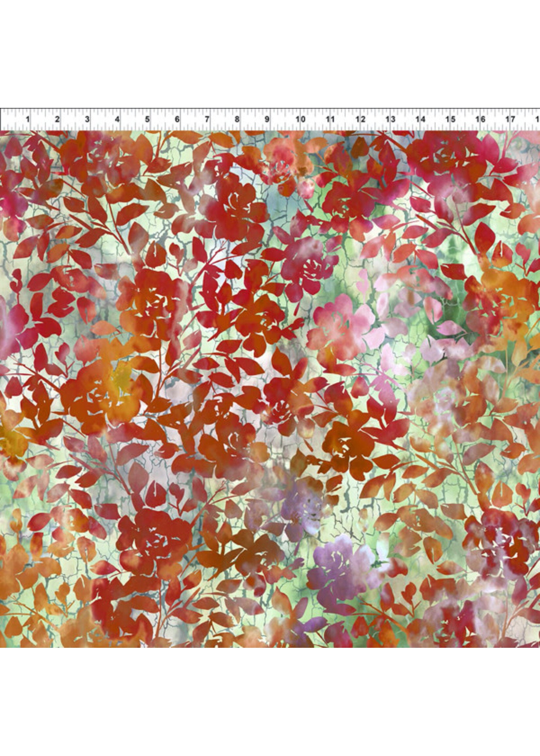Select the ruler mark labeled 13

[x=390, y=119]
